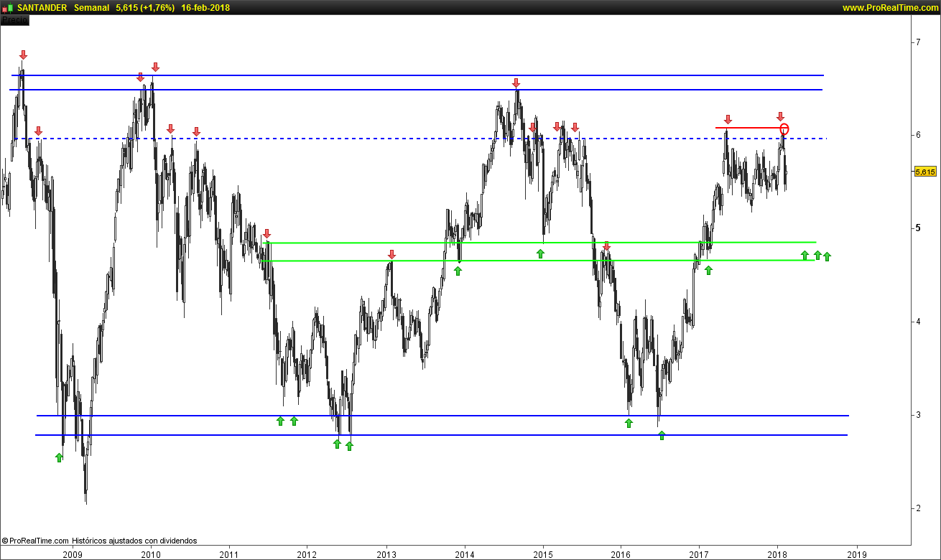The height and width of the screenshot is (560, 941).
Task: Click the 2009 year label on the time axis
Action: (x=72, y=554)
